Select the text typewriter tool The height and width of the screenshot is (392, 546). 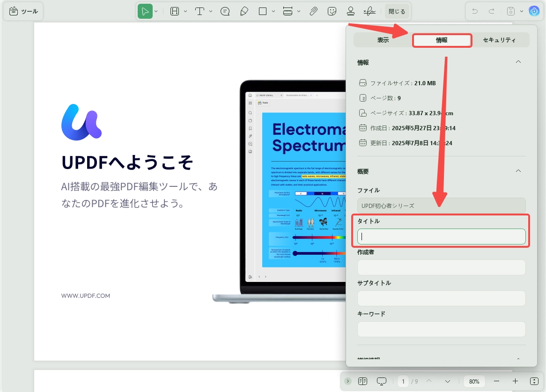[199, 12]
